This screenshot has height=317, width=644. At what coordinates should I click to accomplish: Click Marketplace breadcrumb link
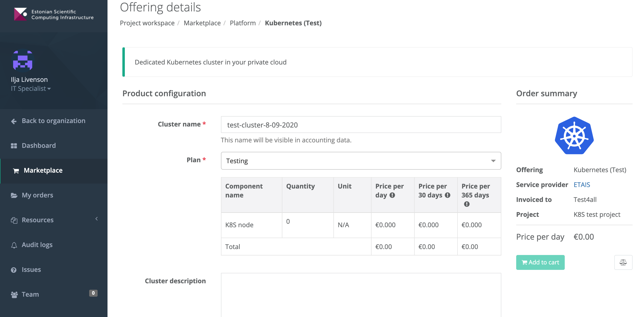[x=202, y=23]
